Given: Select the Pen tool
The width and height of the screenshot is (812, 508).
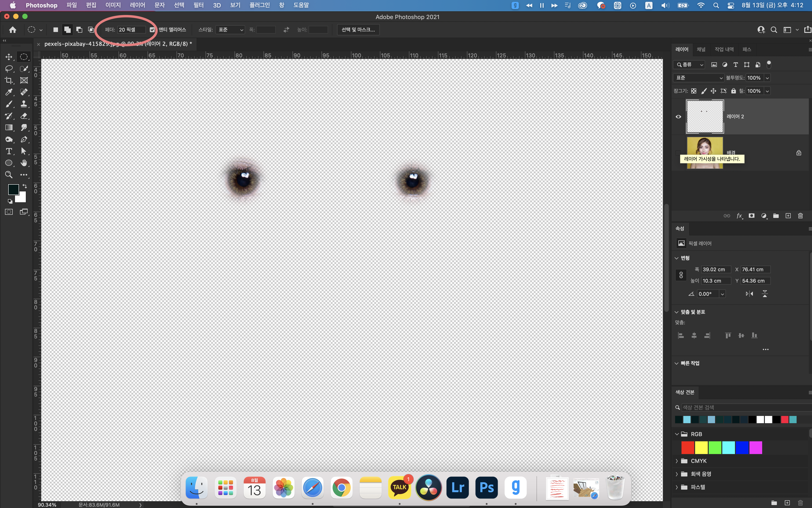Looking at the screenshot, I should click(x=24, y=139).
